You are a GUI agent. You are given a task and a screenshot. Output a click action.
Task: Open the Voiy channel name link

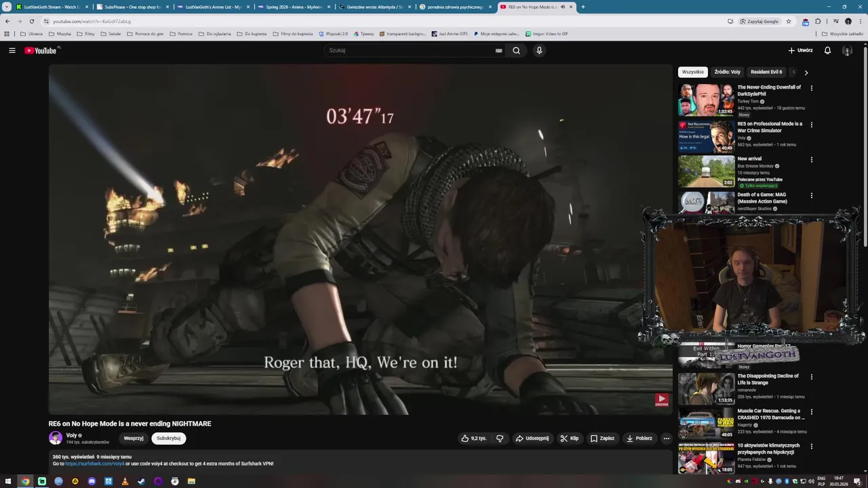point(71,435)
